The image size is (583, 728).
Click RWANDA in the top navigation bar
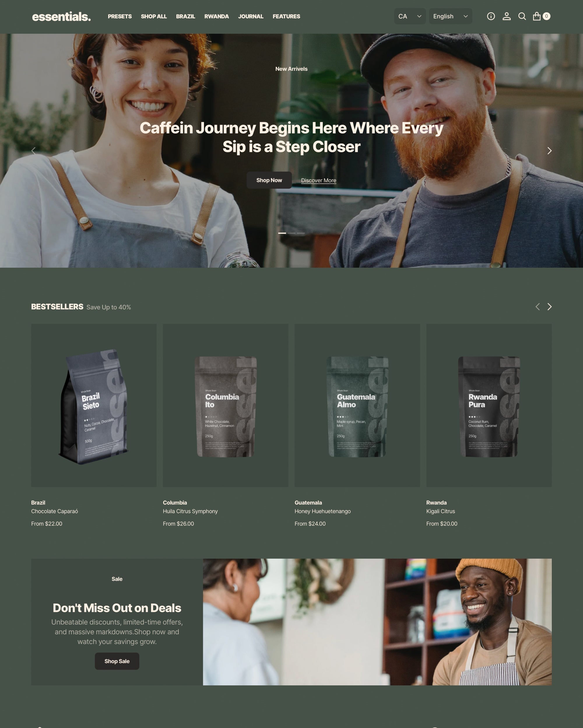pos(217,17)
